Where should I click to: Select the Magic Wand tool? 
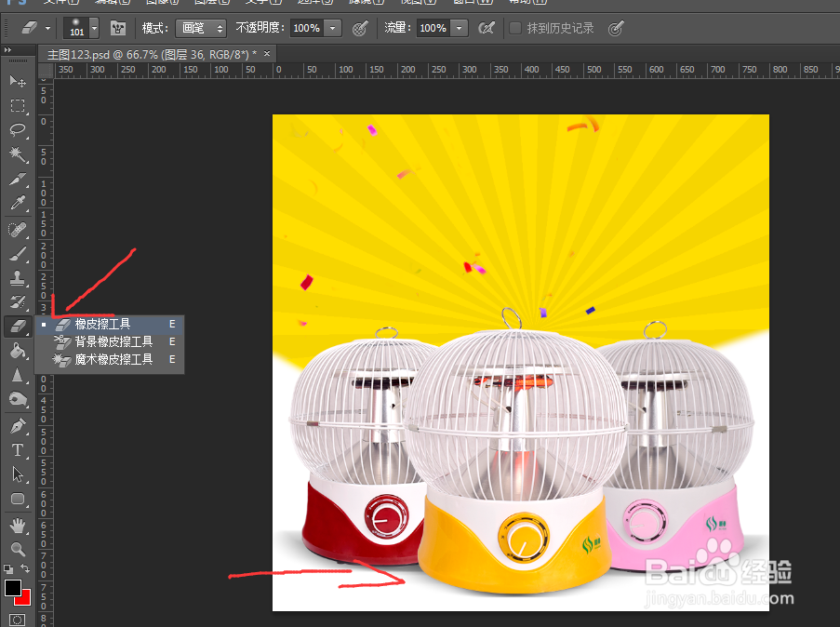[x=17, y=154]
